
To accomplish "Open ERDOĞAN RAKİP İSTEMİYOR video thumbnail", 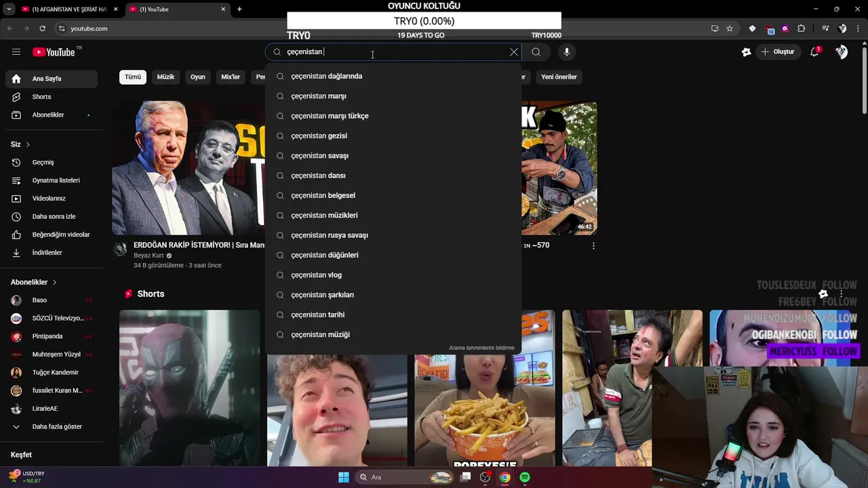I will pyautogui.click(x=189, y=167).
